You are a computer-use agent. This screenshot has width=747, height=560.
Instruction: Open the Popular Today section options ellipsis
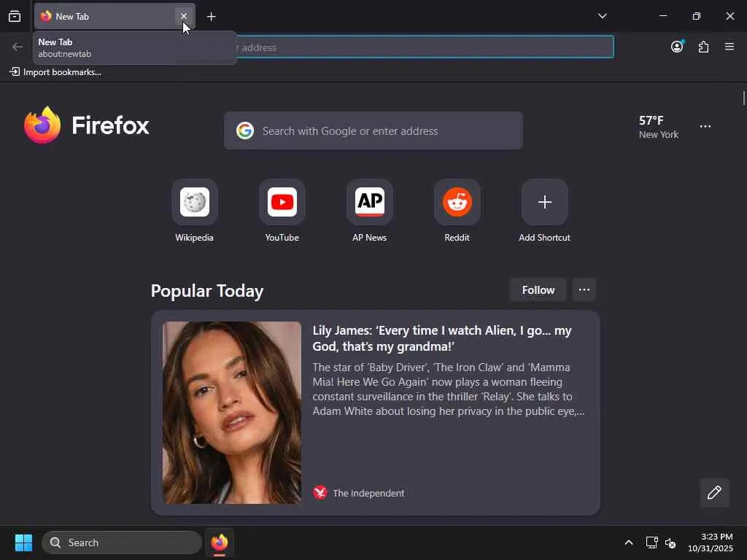pyautogui.click(x=584, y=290)
